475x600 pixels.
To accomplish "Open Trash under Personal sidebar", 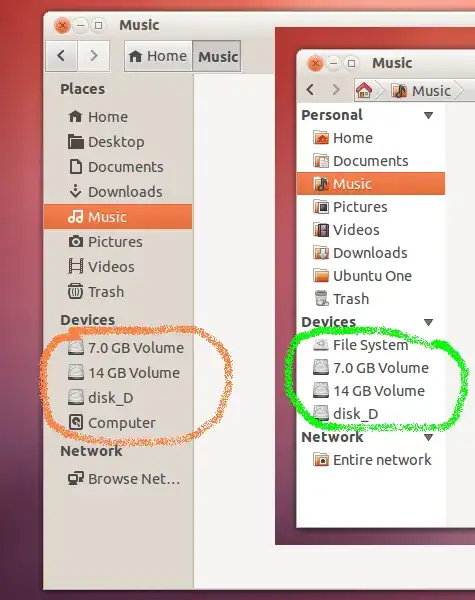I will [371, 298].
